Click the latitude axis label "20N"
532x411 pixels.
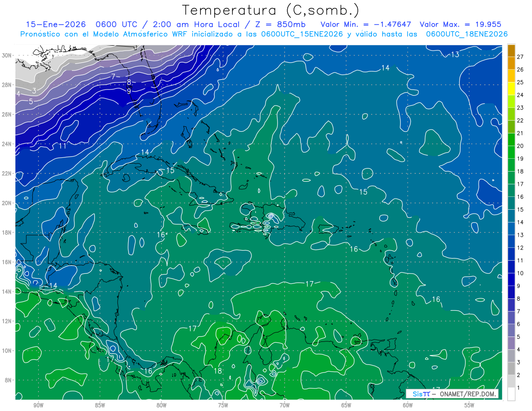click(7, 203)
